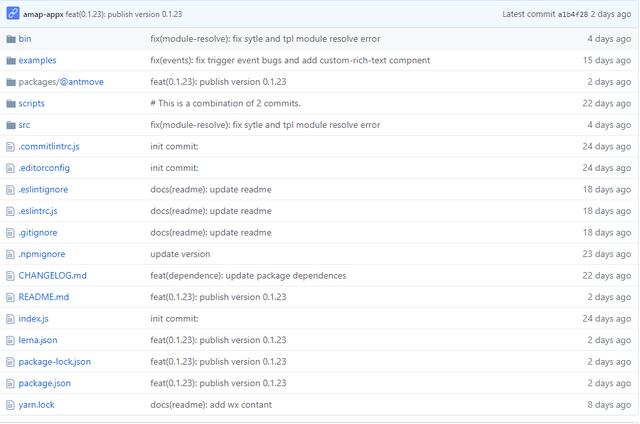
Task: Open the bin row's fix(module-resolve) commit message
Action: point(265,39)
